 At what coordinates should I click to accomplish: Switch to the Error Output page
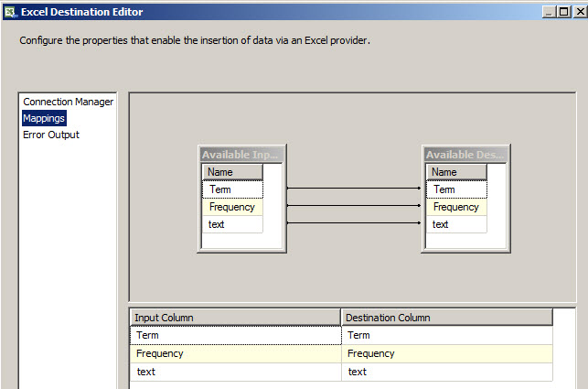pyautogui.click(x=51, y=135)
